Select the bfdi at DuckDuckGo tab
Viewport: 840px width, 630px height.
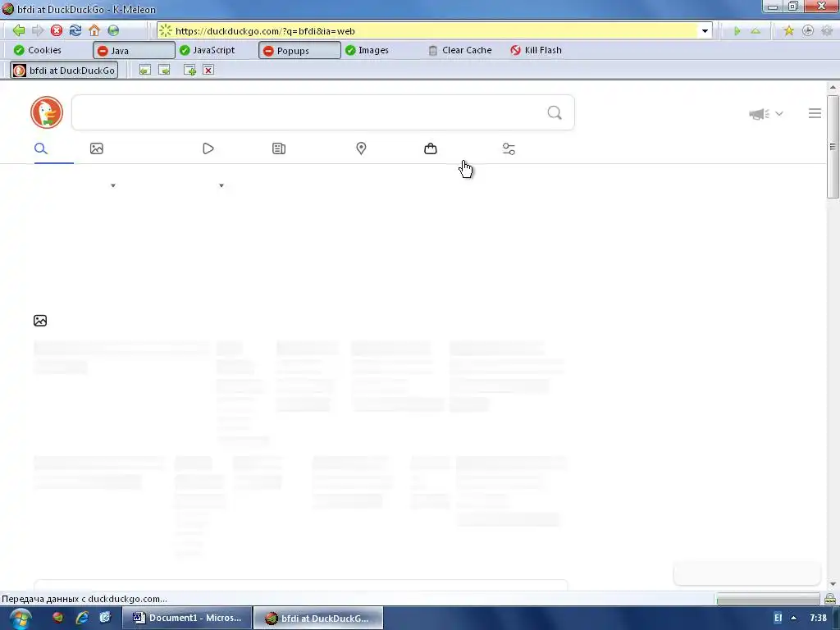pos(64,71)
